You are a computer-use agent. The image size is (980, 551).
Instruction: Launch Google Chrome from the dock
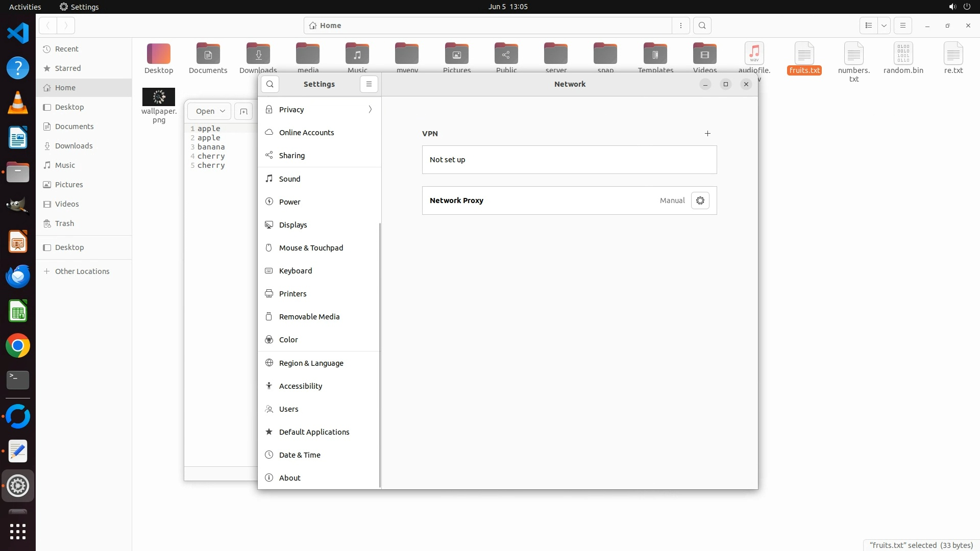click(18, 346)
